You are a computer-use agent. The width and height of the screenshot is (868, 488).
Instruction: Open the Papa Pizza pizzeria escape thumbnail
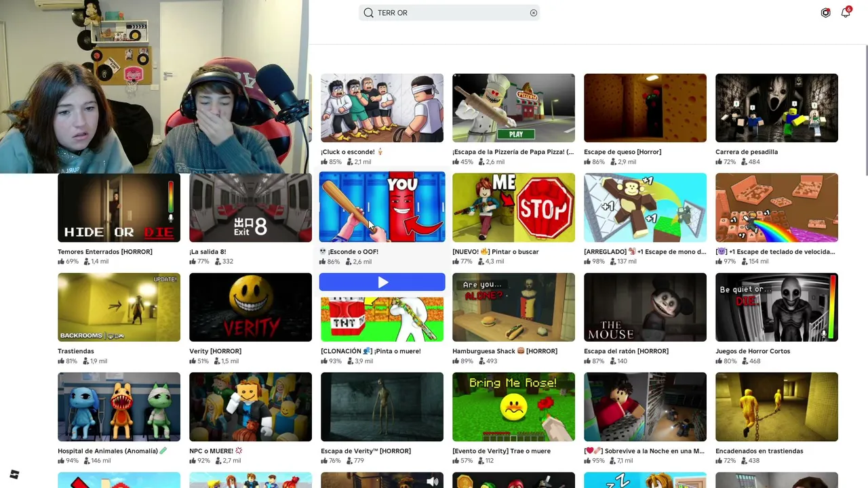(513, 108)
